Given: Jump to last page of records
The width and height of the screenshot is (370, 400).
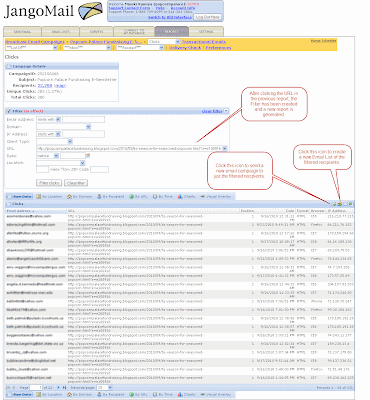Looking at the screenshot, I should coord(64,388).
